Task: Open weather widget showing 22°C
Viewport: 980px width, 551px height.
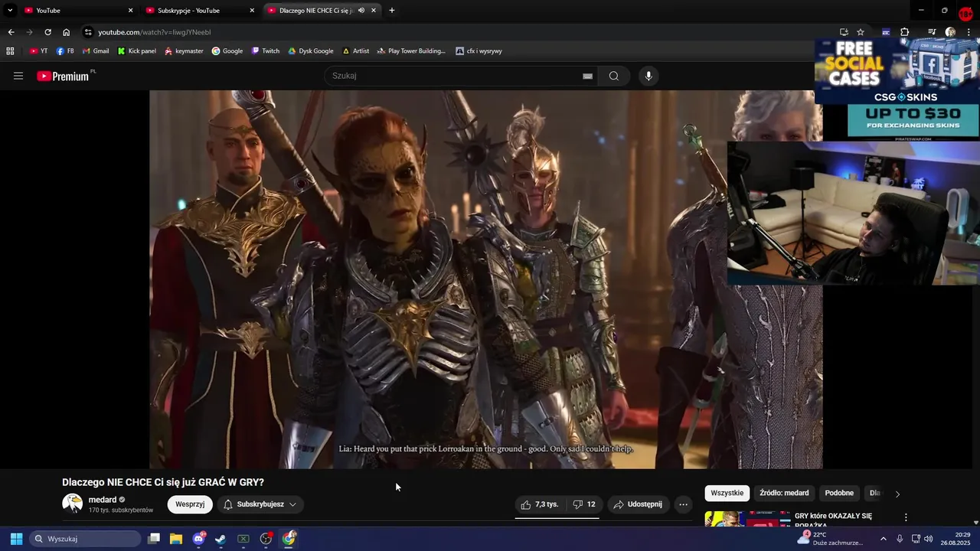Action: coord(831,539)
